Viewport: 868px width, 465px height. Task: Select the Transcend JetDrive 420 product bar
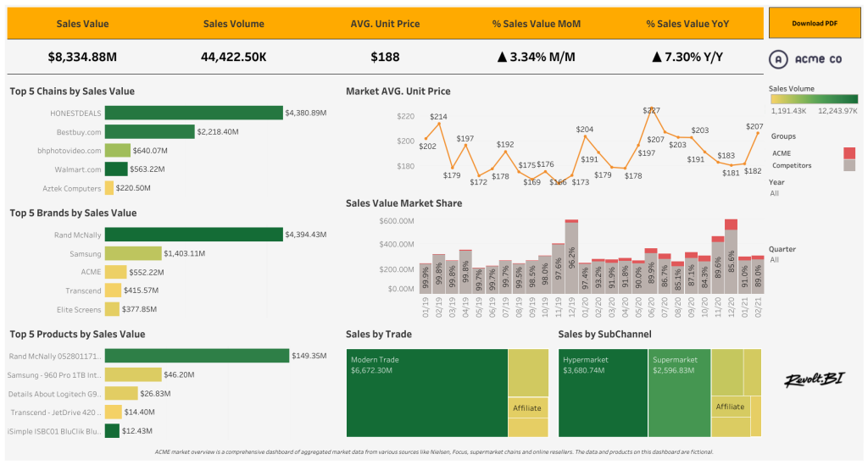[113, 412]
